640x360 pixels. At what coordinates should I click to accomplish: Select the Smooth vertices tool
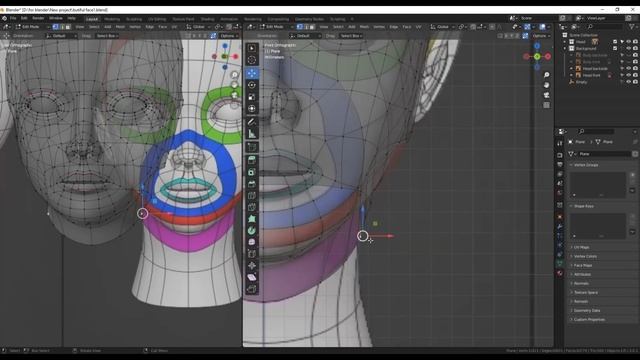(x=252, y=242)
